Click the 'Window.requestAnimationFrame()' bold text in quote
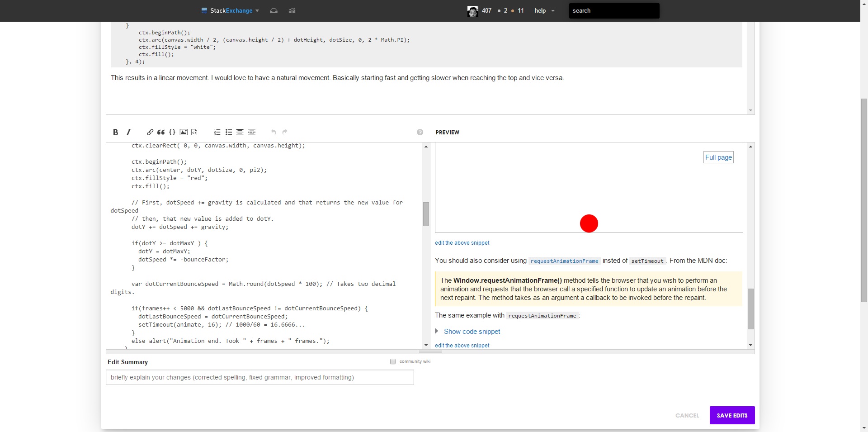This screenshot has height=432, width=868. point(508,280)
